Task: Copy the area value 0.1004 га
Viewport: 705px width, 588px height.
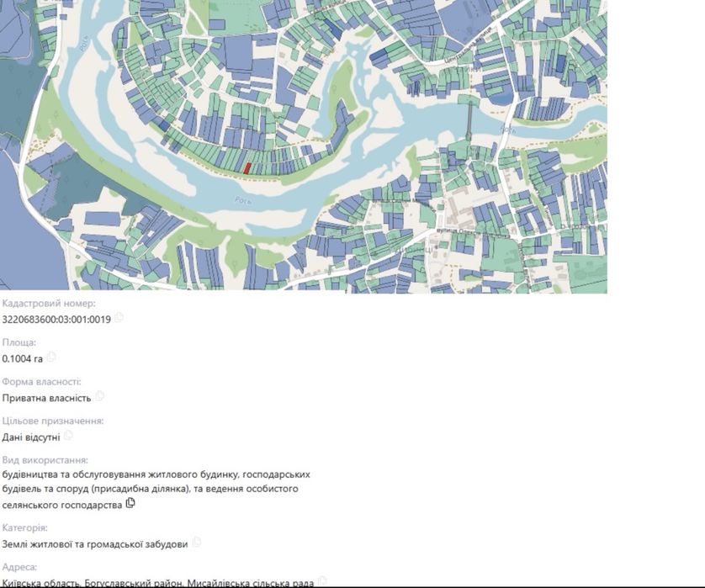Action: point(51,357)
